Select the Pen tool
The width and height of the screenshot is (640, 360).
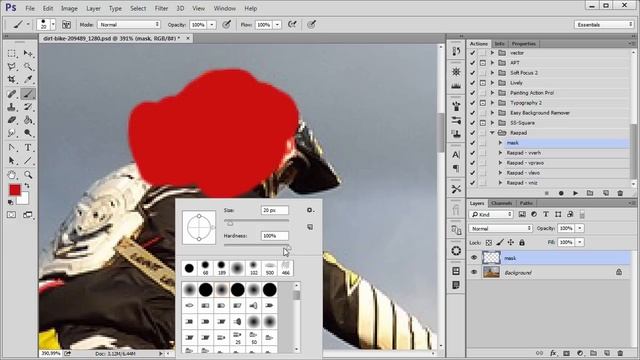coord(12,147)
